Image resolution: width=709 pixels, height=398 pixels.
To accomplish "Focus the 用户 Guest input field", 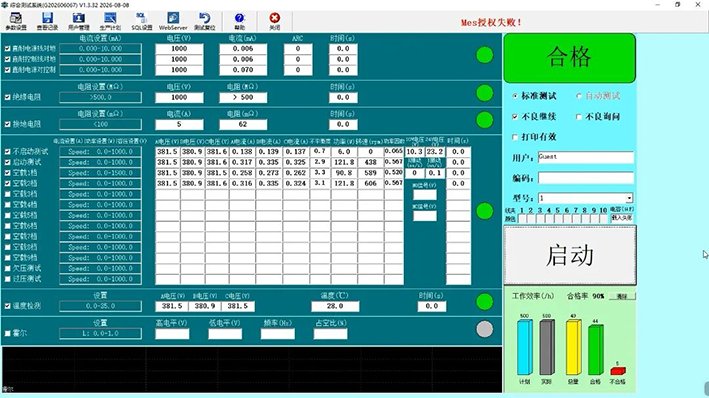I will tap(586, 157).
